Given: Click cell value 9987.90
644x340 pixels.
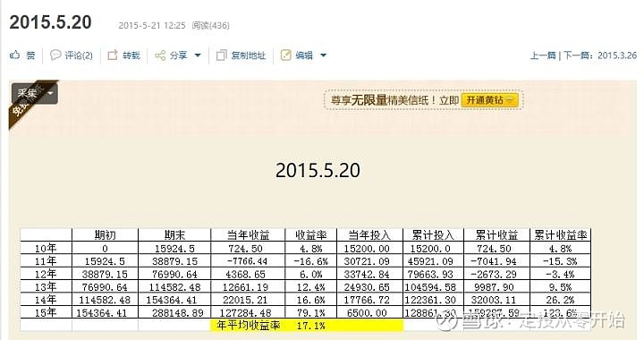Looking at the screenshot, I should 494,287.
